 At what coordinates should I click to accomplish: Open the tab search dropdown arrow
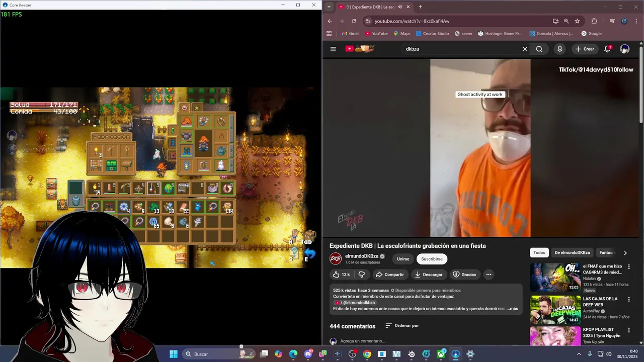click(x=329, y=7)
